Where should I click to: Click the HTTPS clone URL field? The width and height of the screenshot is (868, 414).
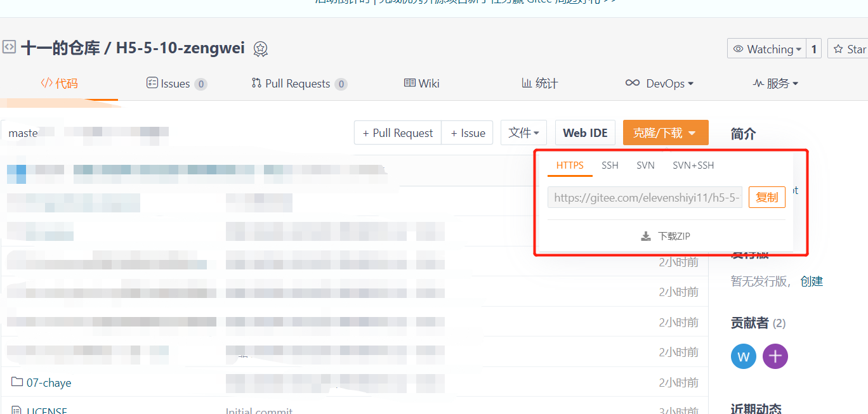click(x=645, y=197)
